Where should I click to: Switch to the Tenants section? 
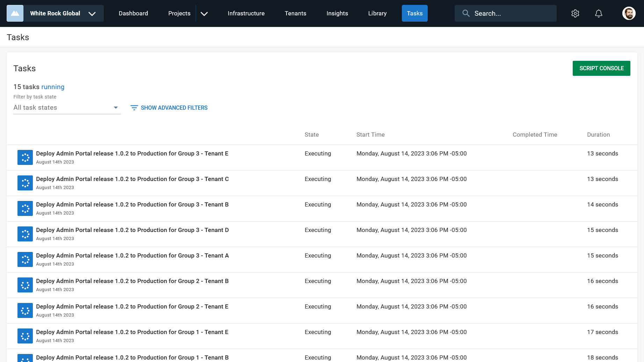(295, 13)
